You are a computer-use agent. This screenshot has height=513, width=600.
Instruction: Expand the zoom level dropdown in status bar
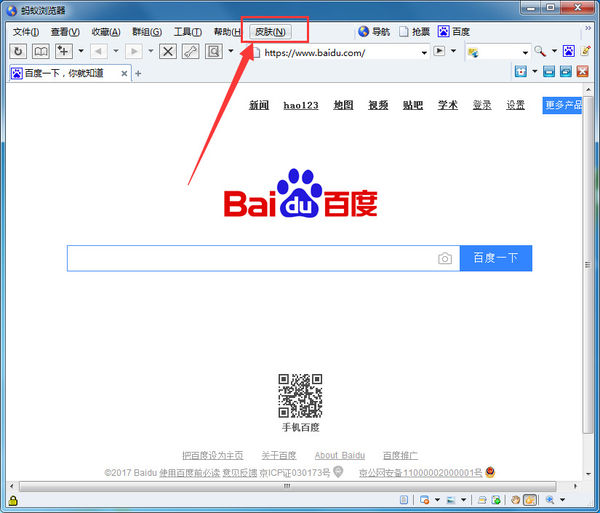pyautogui.click(x=562, y=500)
